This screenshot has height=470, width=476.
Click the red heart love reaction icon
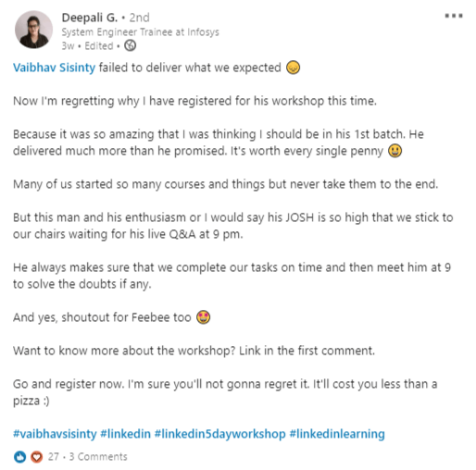pyautogui.click(x=36, y=456)
